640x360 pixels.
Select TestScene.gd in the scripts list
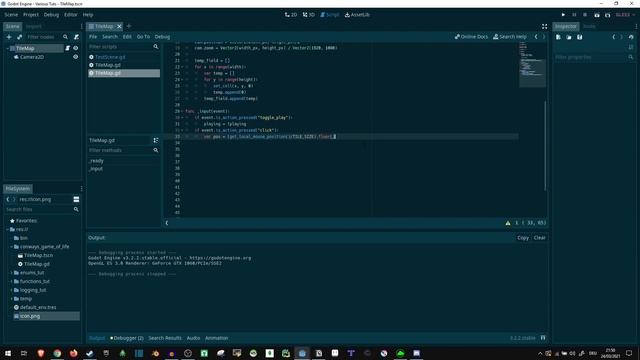(110, 57)
